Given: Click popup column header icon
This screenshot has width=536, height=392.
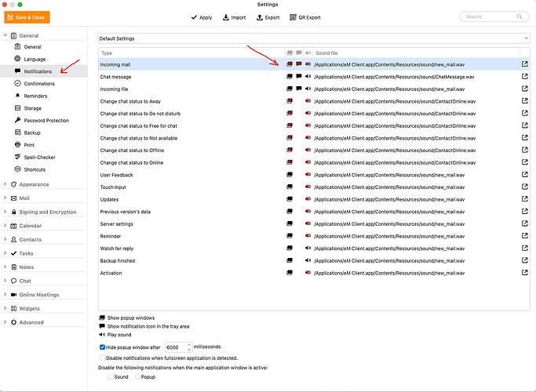Looking at the screenshot, I should pyautogui.click(x=290, y=53).
